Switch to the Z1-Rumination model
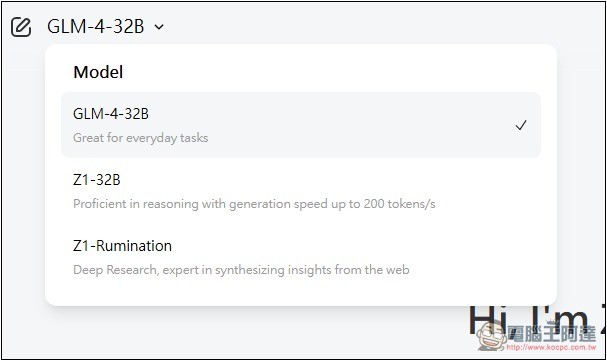Image resolution: width=607 pixels, height=361 pixels. (301, 257)
